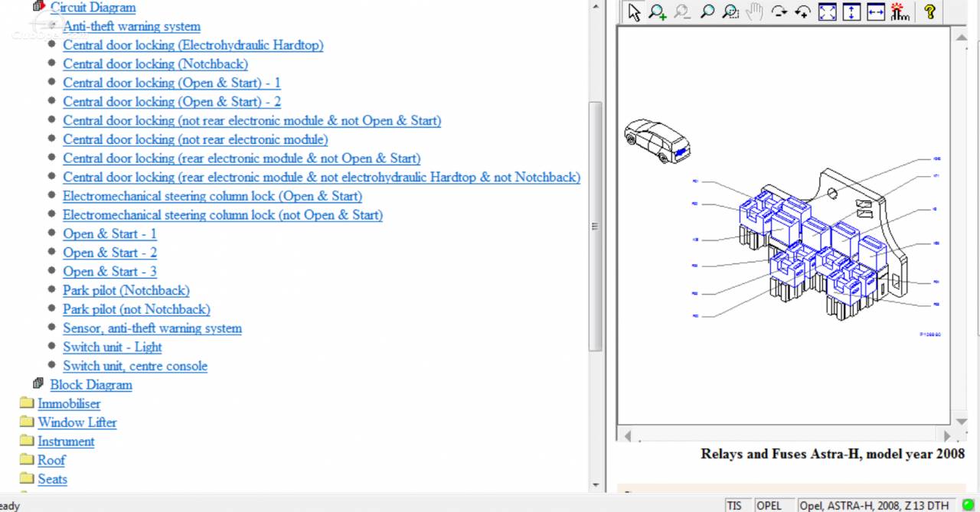The height and width of the screenshot is (512, 980).
Task: Open the Instrument section link
Action: pyautogui.click(x=66, y=442)
